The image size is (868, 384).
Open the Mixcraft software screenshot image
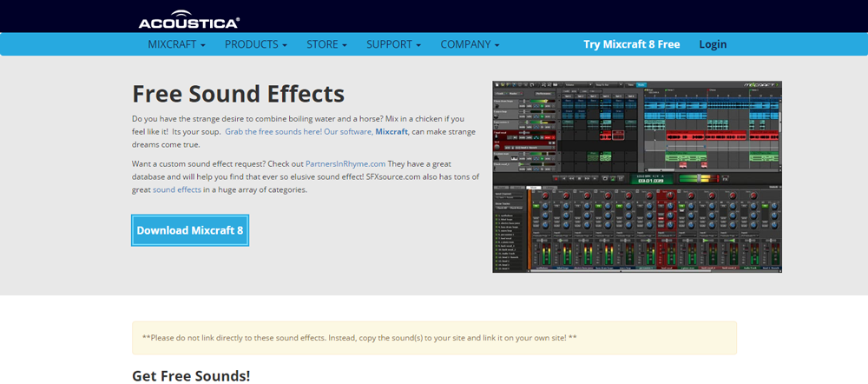point(637,176)
